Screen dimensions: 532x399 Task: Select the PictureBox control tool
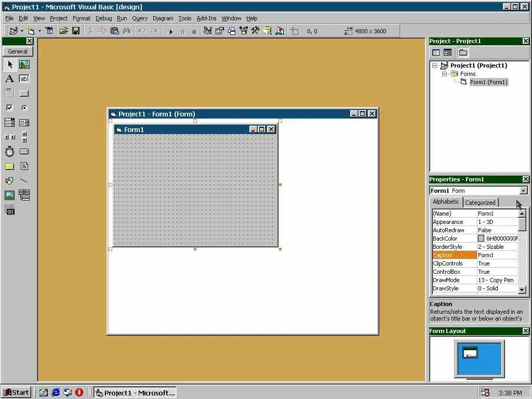pos(24,64)
